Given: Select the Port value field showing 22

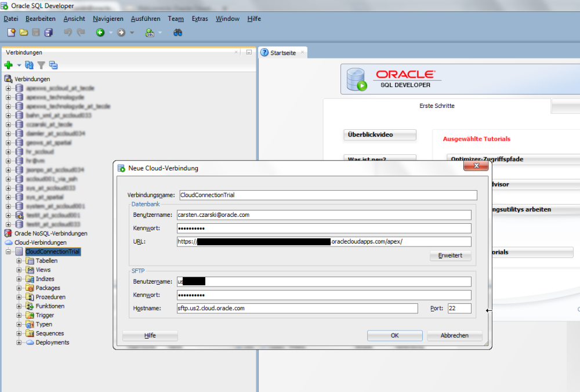Looking at the screenshot, I should tap(459, 308).
